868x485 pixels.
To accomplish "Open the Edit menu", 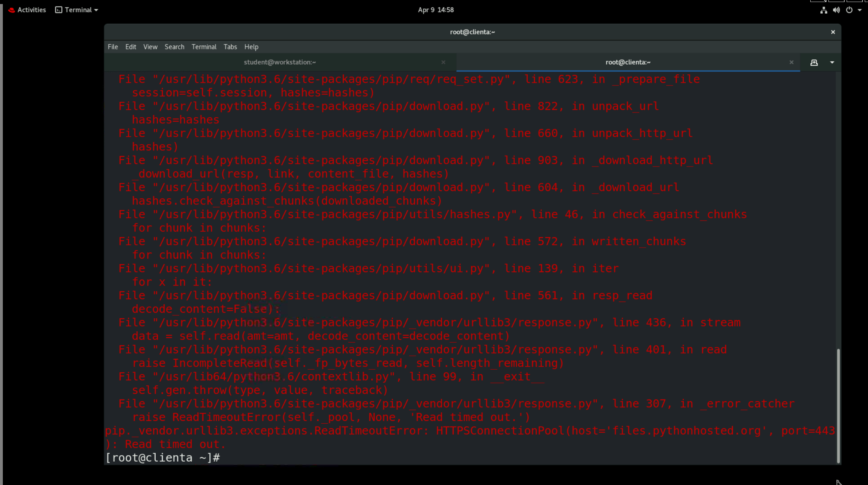I will coord(130,47).
